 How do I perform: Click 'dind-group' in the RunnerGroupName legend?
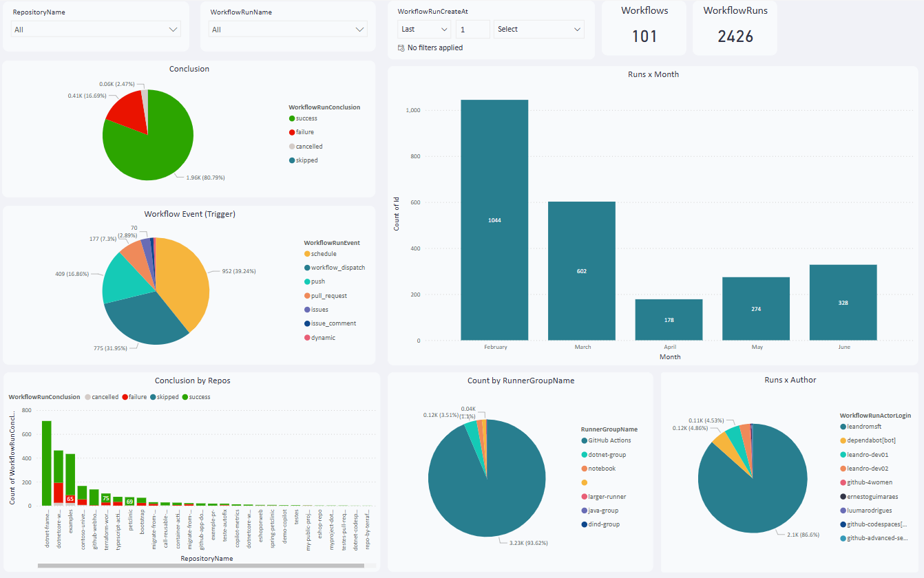point(600,524)
